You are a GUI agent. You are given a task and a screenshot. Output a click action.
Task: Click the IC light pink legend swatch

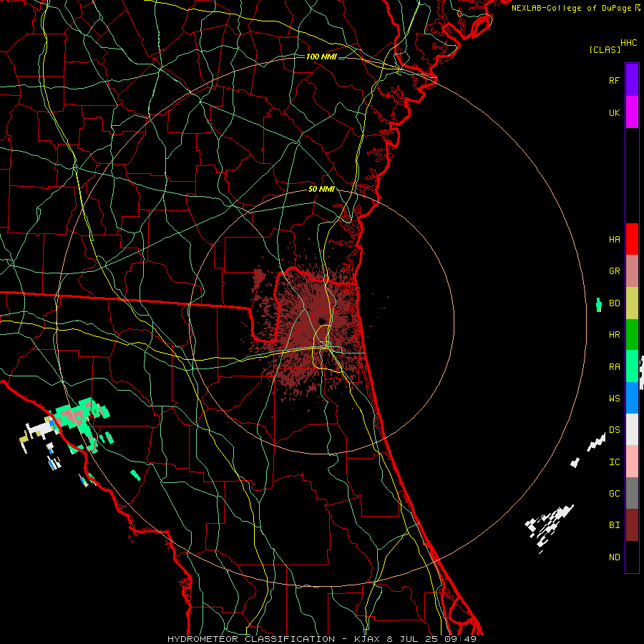(x=632, y=462)
